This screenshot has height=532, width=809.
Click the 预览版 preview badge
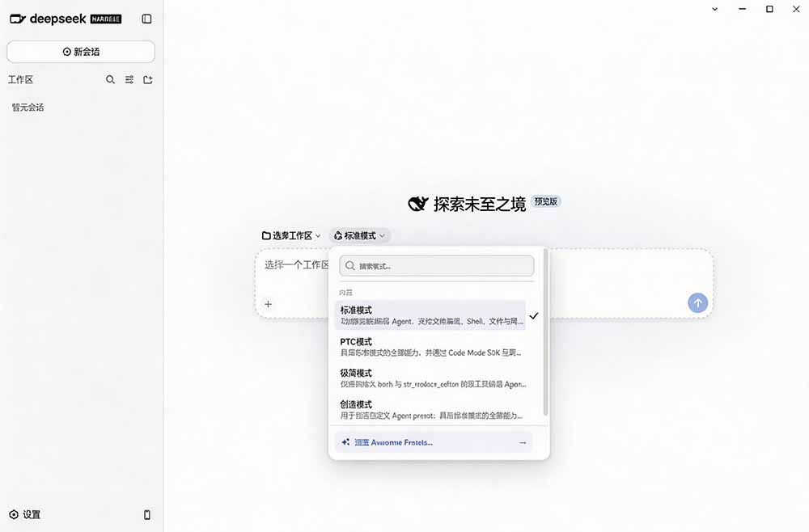coord(545,201)
